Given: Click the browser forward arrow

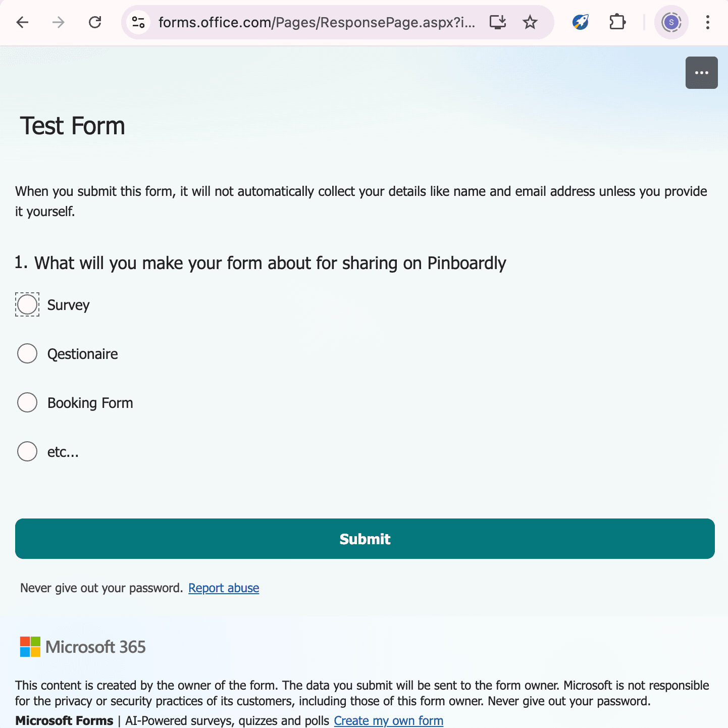Looking at the screenshot, I should [58, 22].
